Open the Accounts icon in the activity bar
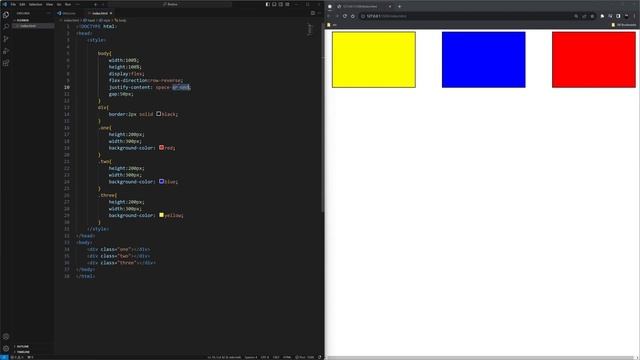 (6, 337)
